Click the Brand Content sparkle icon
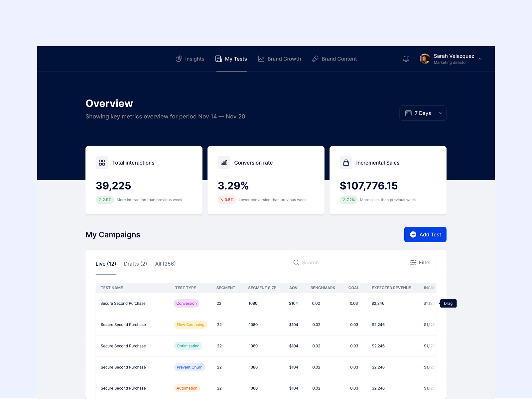Image resolution: width=532 pixels, height=399 pixels. (315, 59)
